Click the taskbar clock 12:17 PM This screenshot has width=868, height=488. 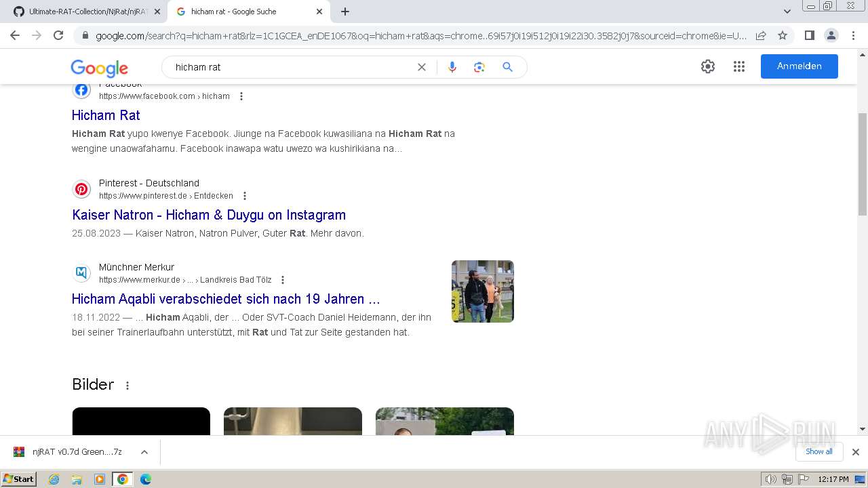tap(833, 479)
